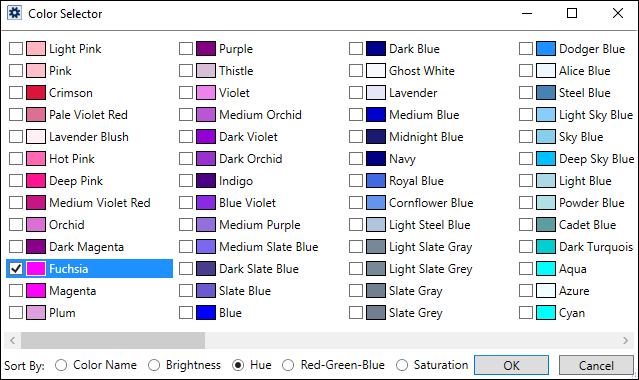
Task: Select the Dark Violet swatch
Action: point(206,137)
